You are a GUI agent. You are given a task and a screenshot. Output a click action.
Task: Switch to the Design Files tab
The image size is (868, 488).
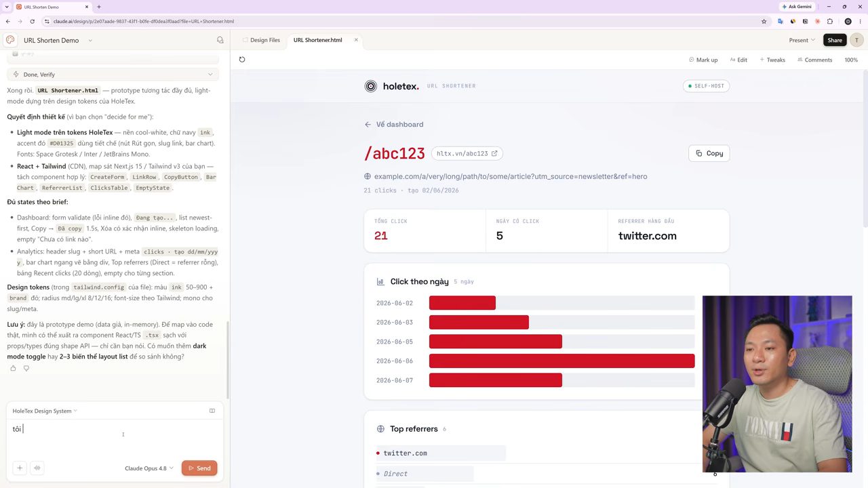coord(261,40)
